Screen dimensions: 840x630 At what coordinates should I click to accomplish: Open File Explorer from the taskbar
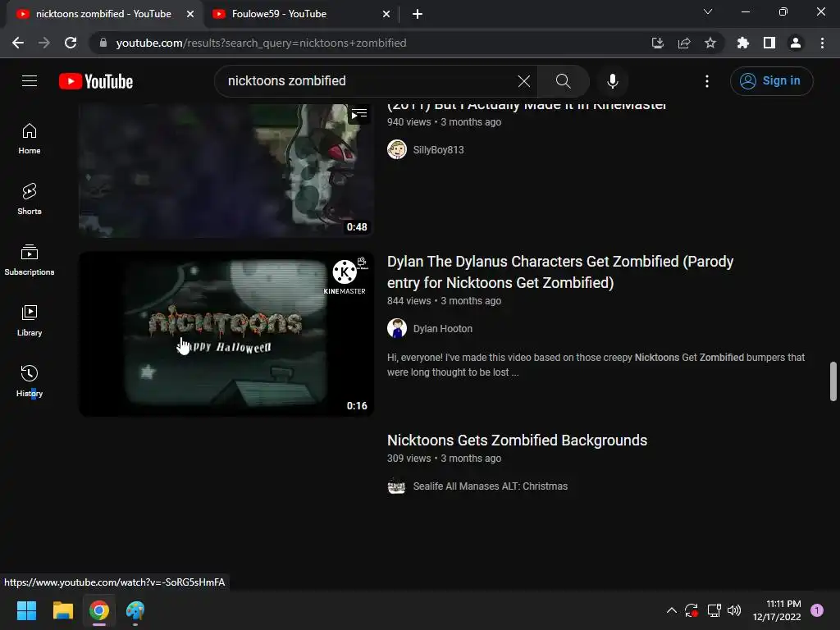tap(62, 610)
